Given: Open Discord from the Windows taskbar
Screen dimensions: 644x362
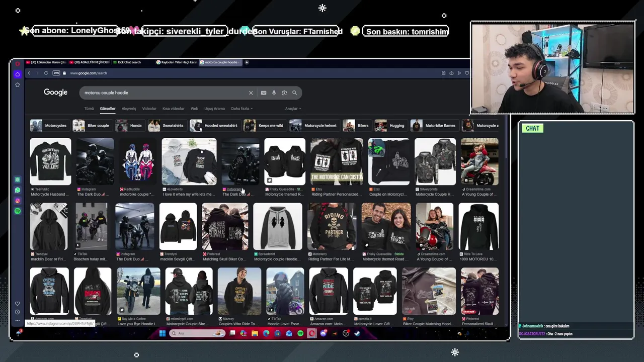Looking at the screenshot, I should click(x=323, y=333).
